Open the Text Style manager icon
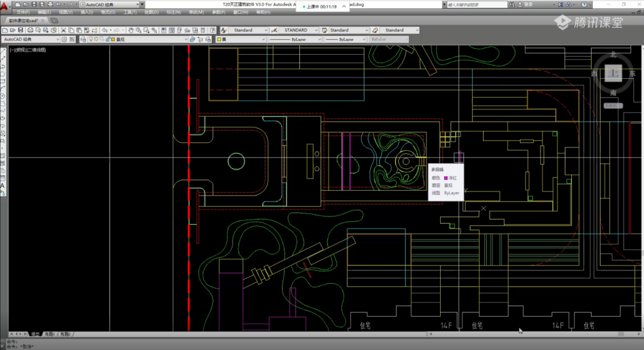Image resolution: width=644 pixels, height=350 pixels. coord(224,30)
